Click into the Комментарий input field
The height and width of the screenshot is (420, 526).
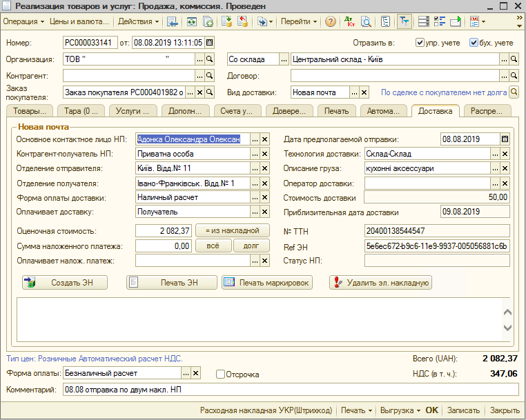(290, 390)
